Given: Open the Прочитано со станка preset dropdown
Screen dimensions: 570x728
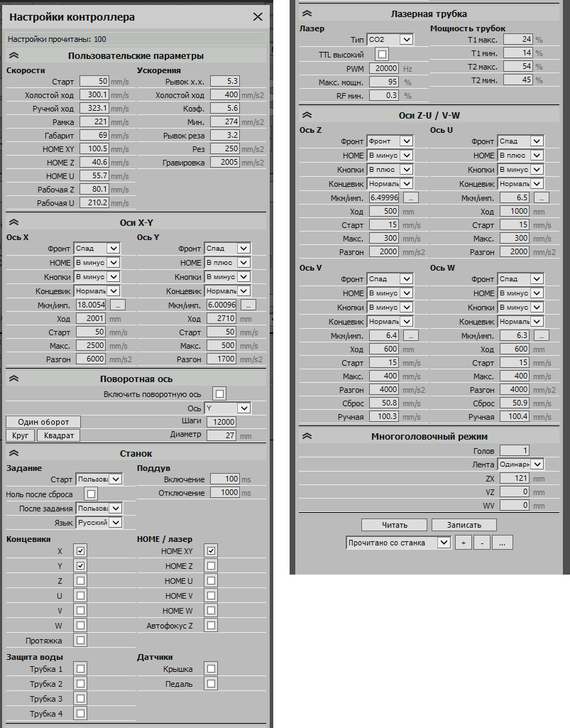Looking at the screenshot, I should [398, 543].
